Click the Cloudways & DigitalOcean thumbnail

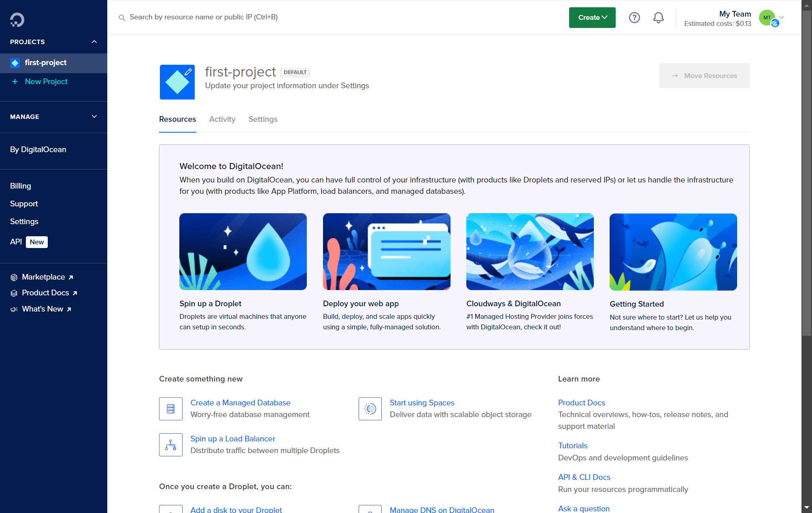pyautogui.click(x=530, y=252)
